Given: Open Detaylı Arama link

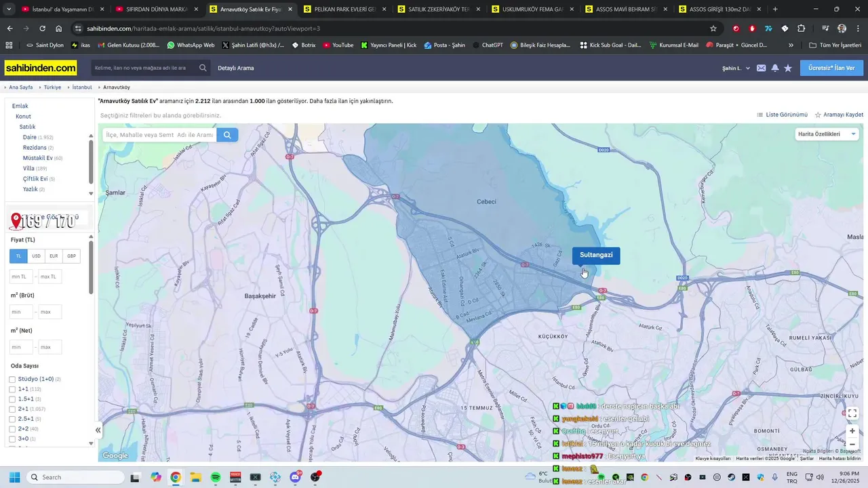Looking at the screenshot, I should click(236, 68).
